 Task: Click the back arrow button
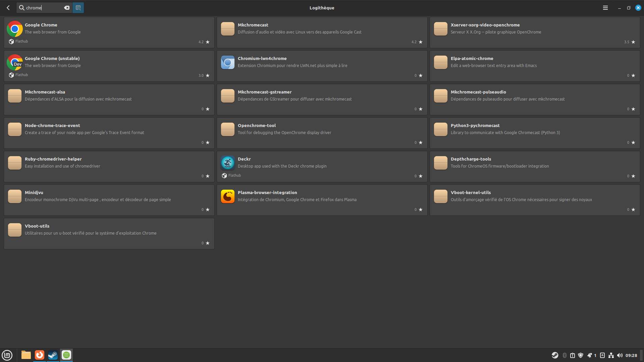click(x=8, y=8)
